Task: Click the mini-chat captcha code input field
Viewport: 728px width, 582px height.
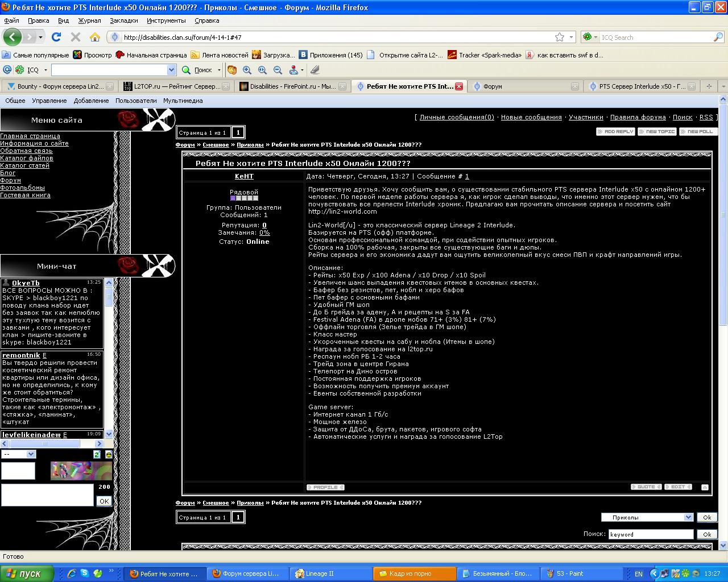Action: click(x=18, y=471)
